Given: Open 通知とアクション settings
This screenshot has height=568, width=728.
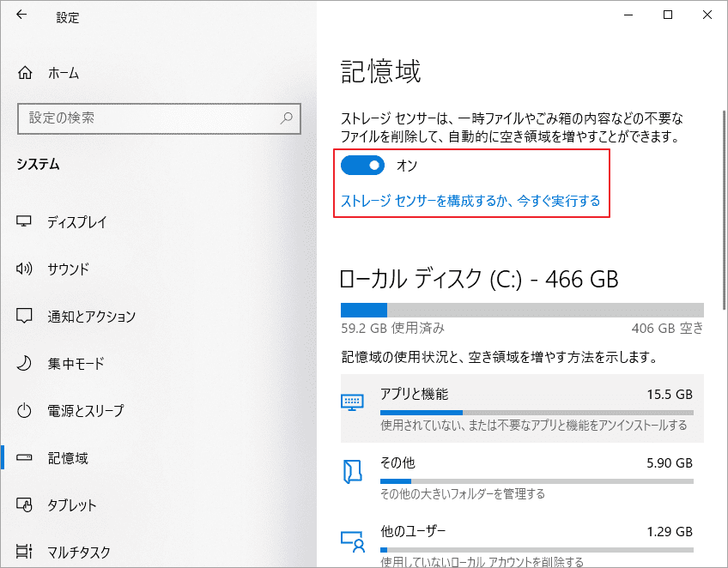Looking at the screenshot, I should click(159, 316).
